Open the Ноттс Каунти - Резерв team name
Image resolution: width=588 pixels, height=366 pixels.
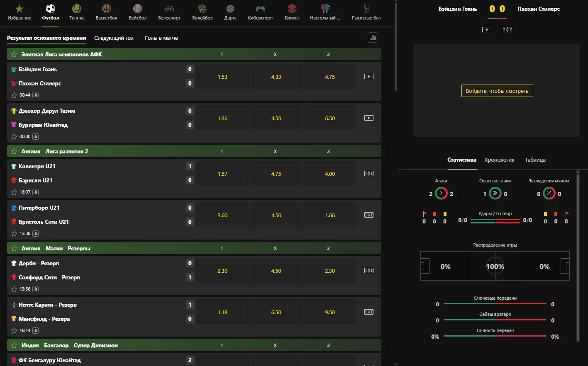coord(48,305)
